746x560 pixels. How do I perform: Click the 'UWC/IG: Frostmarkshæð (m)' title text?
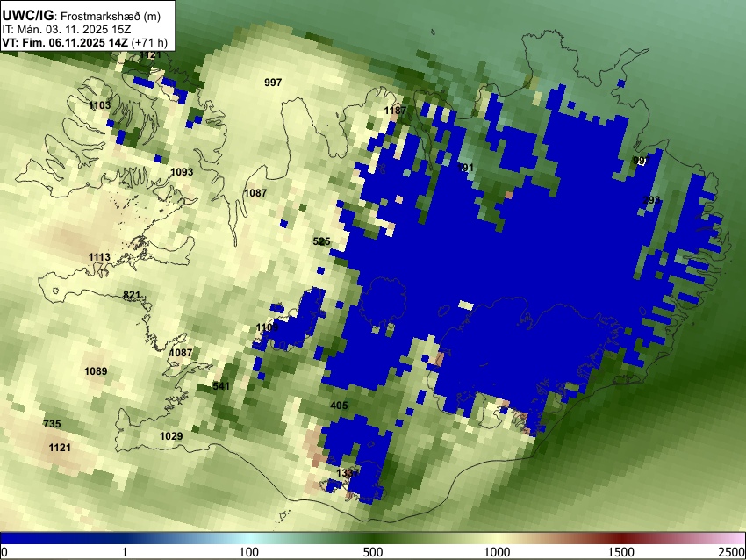click(82, 16)
